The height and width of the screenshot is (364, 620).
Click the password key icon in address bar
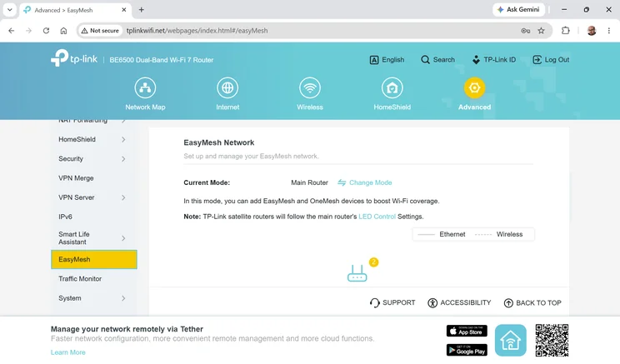525,31
